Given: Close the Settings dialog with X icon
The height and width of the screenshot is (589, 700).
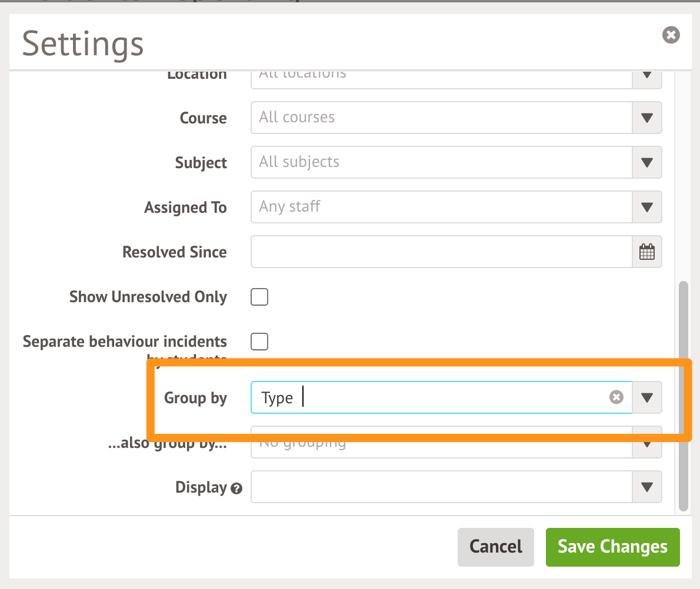Looking at the screenshot, I should click(671, 35).
